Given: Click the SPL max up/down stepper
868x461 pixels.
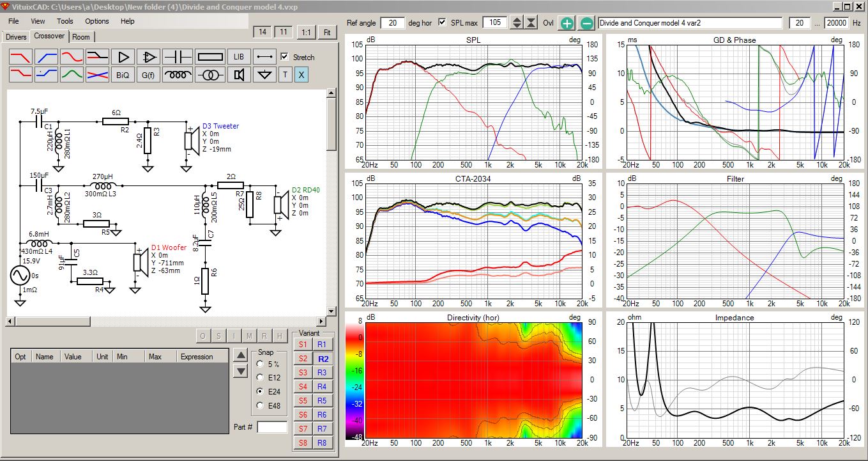Looking at the screenshot, I should pos(517,23).
